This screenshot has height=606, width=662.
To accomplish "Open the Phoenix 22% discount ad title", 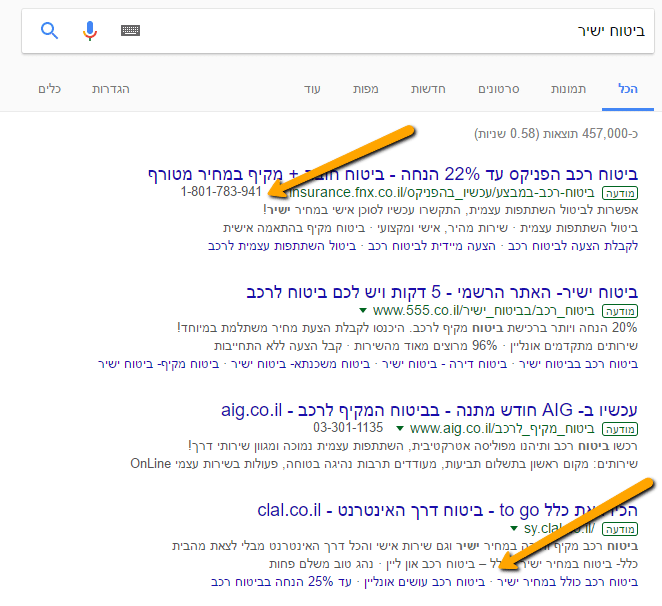I will pyautogui.click(x=393, y=174).
